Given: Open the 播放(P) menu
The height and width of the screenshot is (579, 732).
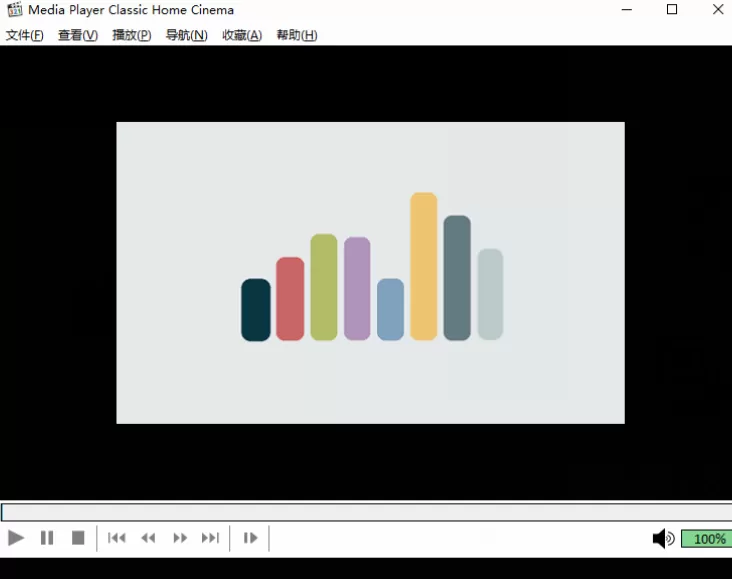Looking at the screenshot, I should pos(132,35).
